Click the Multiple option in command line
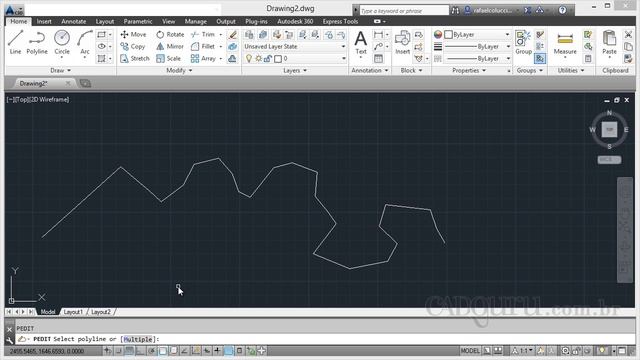Viewport: 640px width, 360px height. (138, 339)
